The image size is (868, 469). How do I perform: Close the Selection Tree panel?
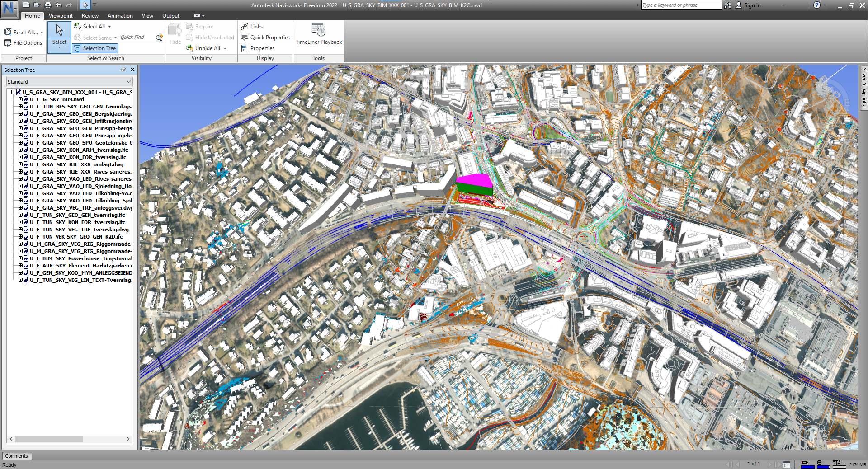coord(132,70)
